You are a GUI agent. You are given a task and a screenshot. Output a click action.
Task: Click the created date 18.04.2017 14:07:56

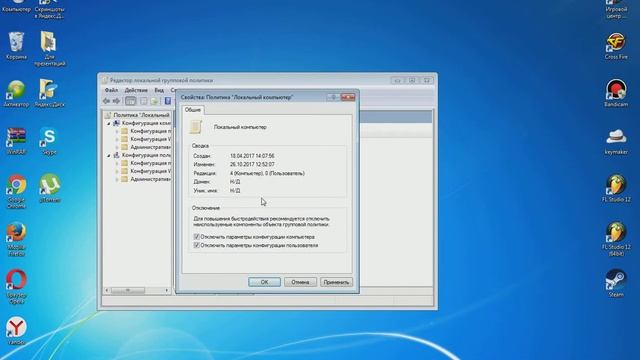coord(252,156)
